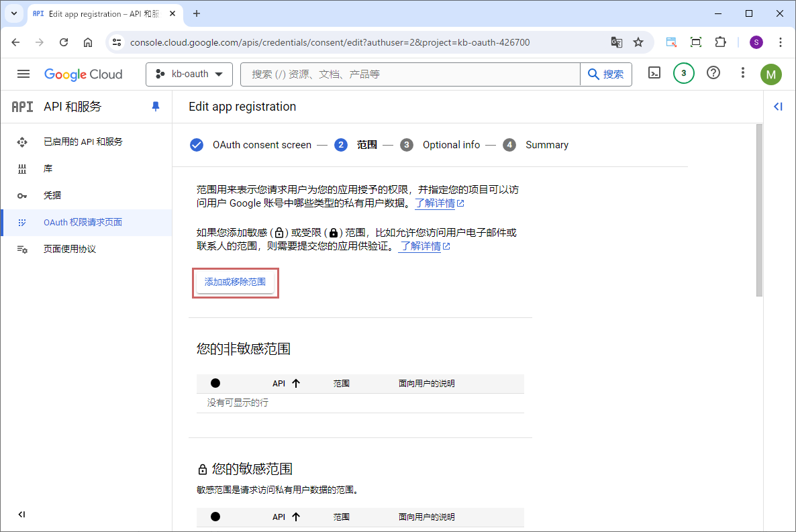Image resolution: width=796 pixels, height=532 pixels.
Task: Click the 添加或移除范围 button
Action: (x=235, y=282)
